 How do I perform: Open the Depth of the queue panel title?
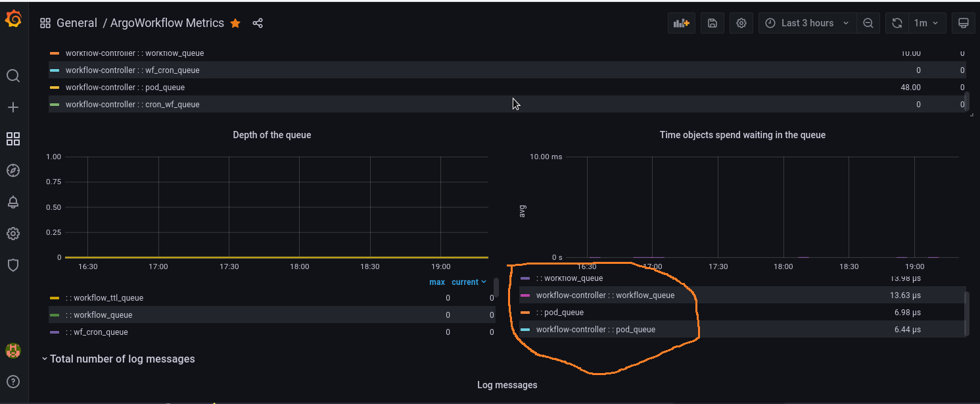(x=272, y=135)
